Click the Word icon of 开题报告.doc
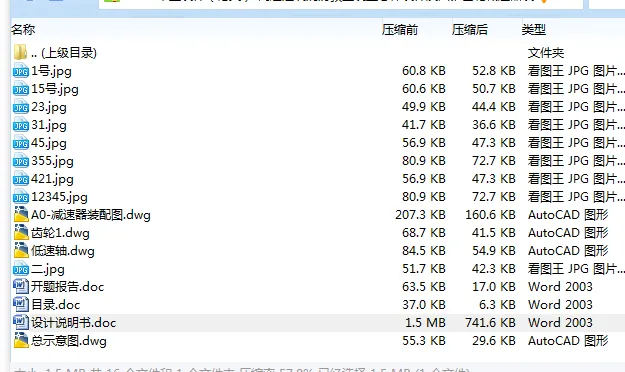This screenshot has height=372, width=625. click(21, 287)
